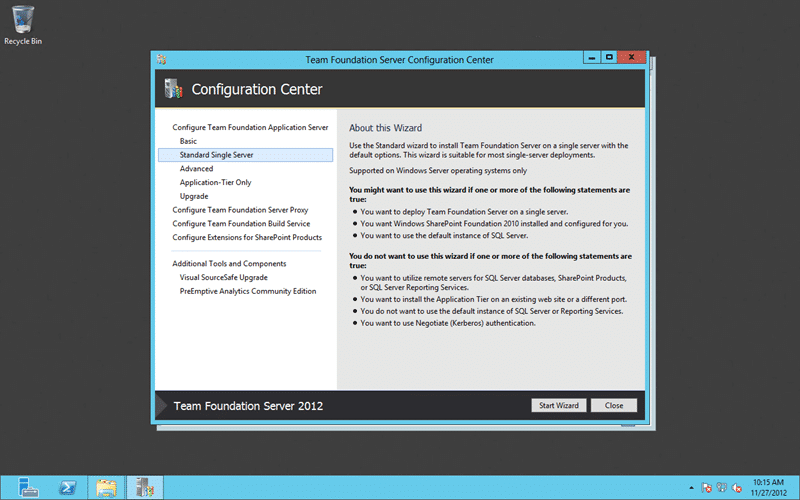The height and width of the screenshot is (500, 800).
Task: Maximize the Configuration Center window
Action: (x=609, y=57)
